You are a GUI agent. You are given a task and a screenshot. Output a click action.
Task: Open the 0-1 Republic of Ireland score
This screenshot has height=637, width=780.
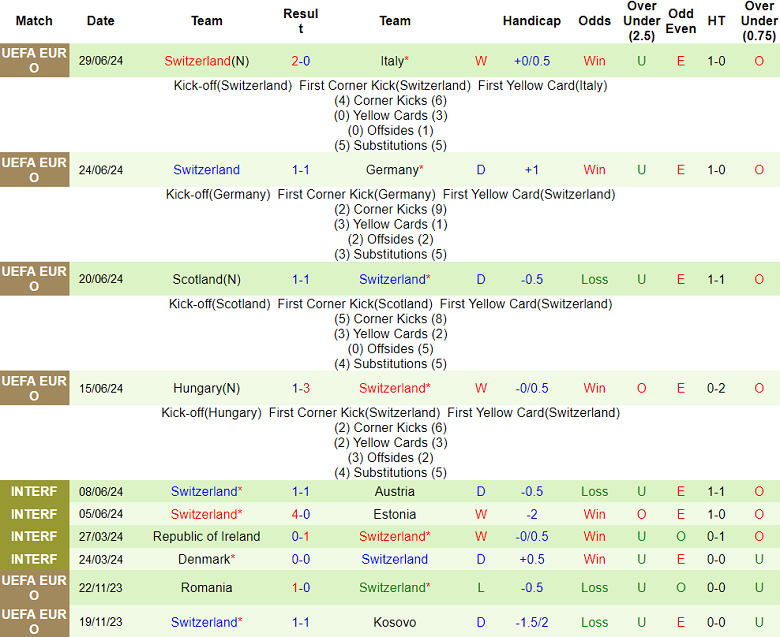coord(301,537)
